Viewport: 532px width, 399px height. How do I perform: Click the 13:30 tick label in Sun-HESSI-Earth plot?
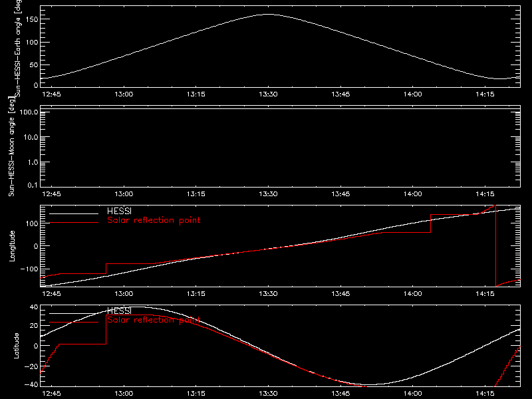(x=268, y=94)
